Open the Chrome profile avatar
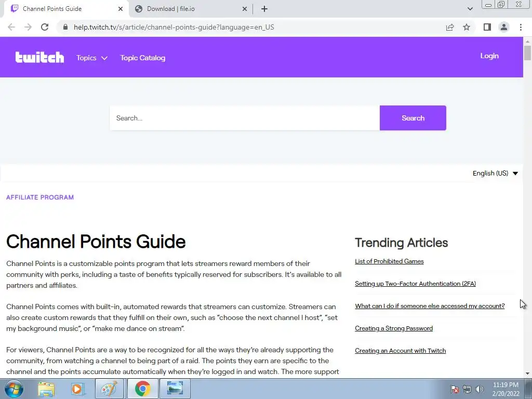Image resolution: width=532 pixels, height=399 pixels. coord(504,27)
